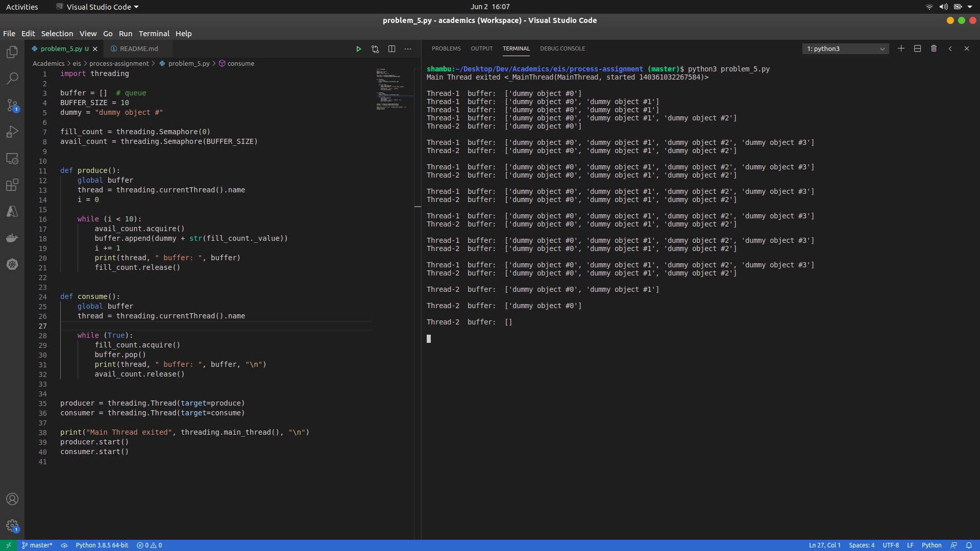This screenshot has width=980, height=551.
Task: Change the Python language mode
Action: point(932,545)
